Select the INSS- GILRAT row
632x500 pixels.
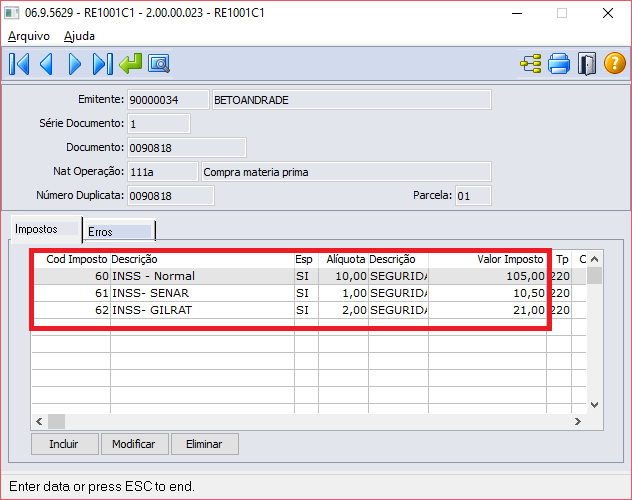[309, 310]
